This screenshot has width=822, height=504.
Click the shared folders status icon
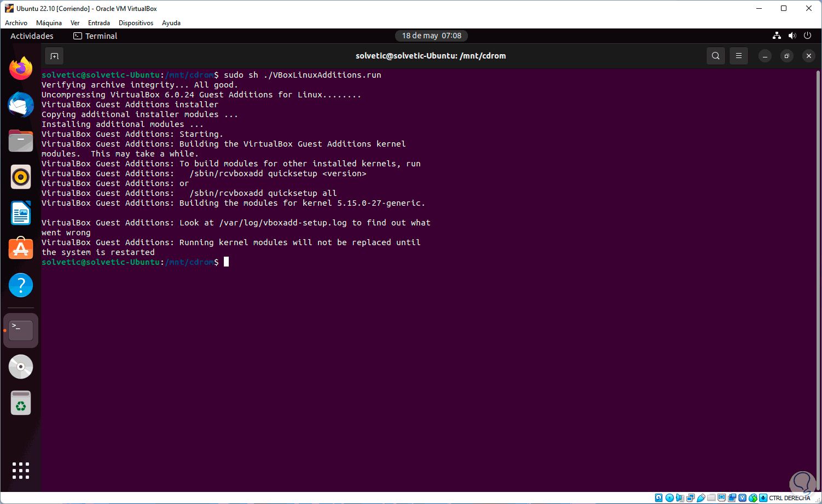(x=711, y=498)
